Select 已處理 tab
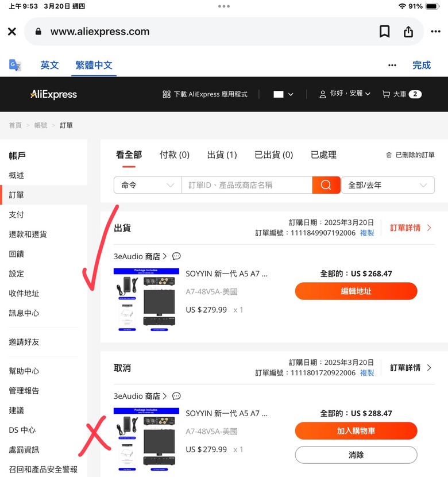The width and height of the screenshot is (448, 477). coord(323,155)
